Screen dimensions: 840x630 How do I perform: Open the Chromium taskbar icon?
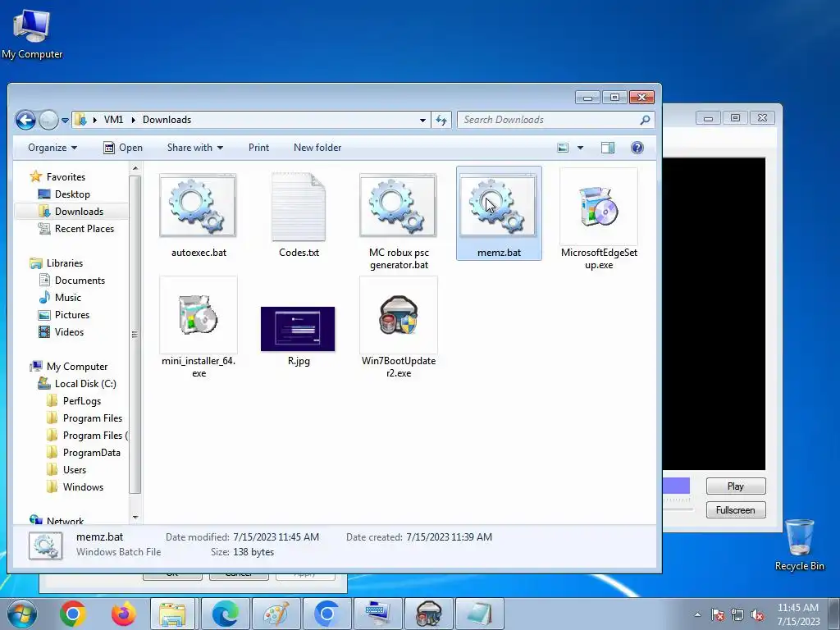click(326, 614)
